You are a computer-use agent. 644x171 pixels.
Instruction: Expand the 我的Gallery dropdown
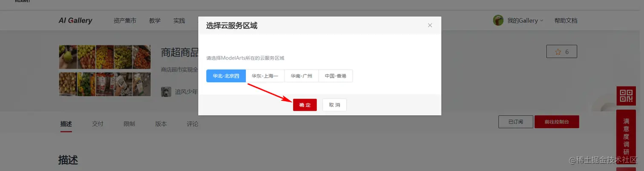(x=525, y=20)
